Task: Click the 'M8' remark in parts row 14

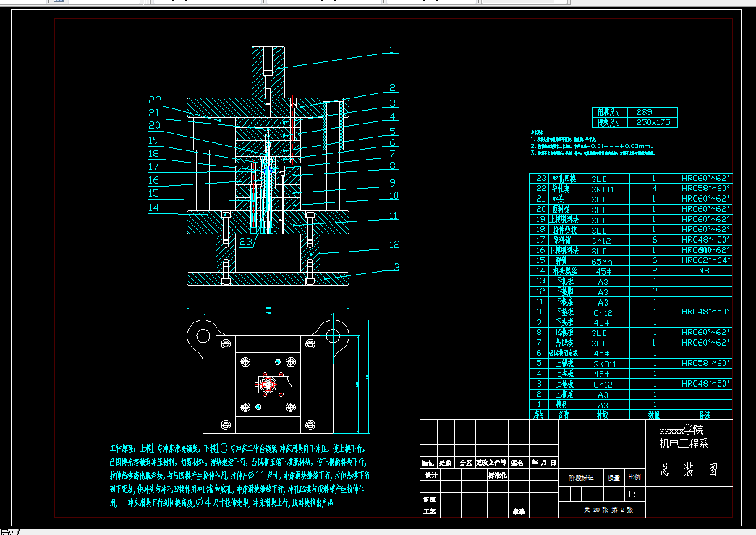Action: click(704, 271)
